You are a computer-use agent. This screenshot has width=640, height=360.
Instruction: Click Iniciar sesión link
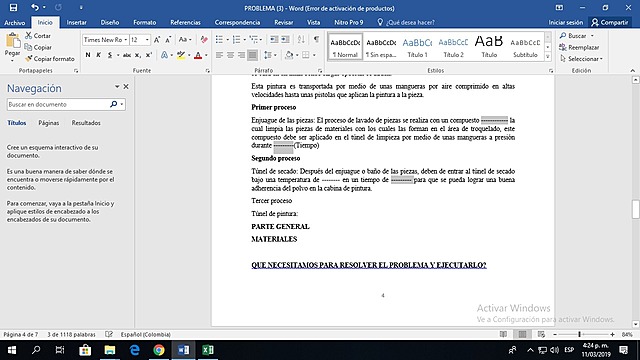(x=565, y=22)
